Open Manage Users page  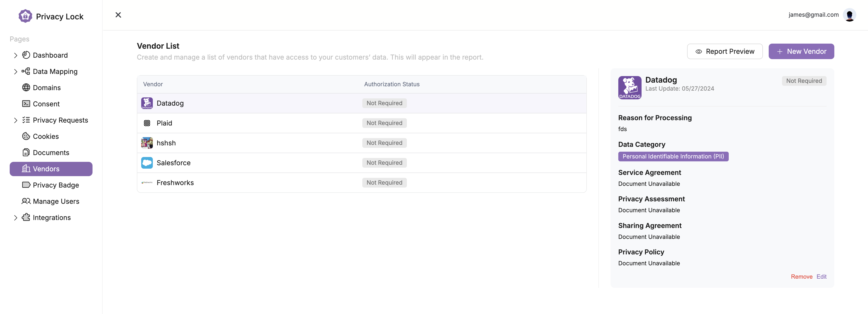click(56, 201)
